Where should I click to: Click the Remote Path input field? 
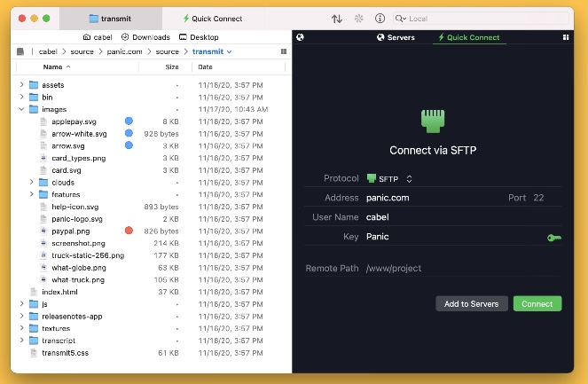[461, 268]
